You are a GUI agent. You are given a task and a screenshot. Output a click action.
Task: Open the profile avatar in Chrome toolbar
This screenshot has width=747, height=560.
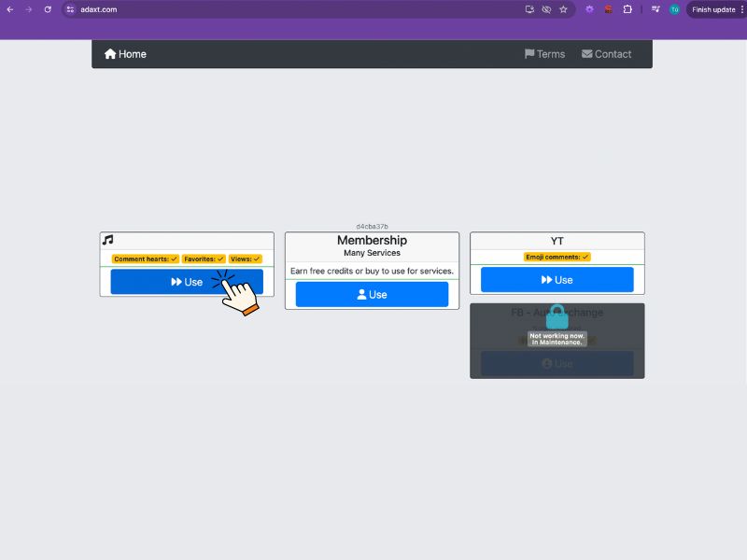point(674,9)
